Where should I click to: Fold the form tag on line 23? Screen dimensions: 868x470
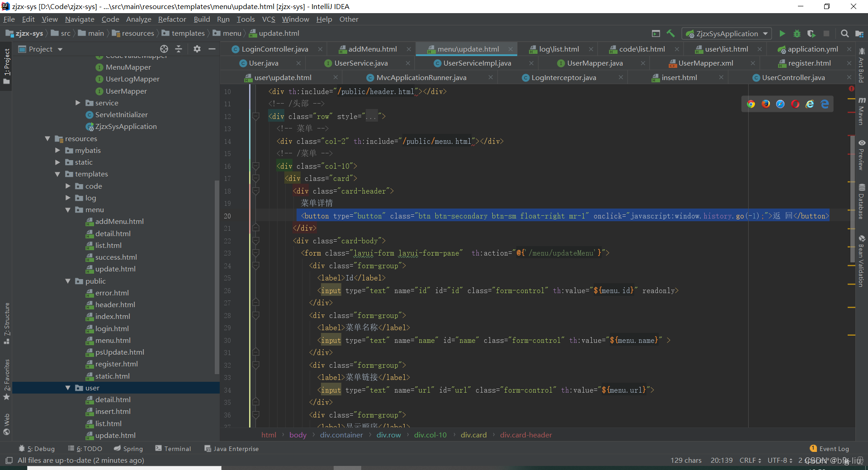256,253
